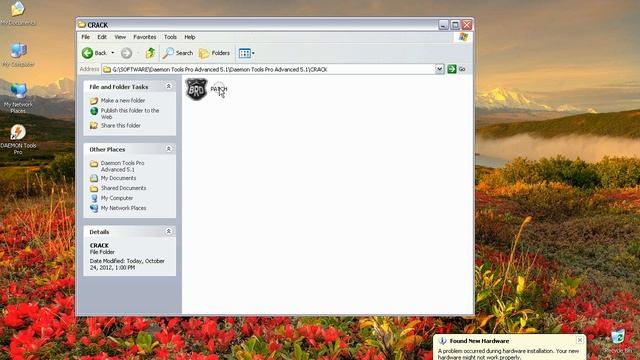
Task: Click the Make a new folder icon
Action: click(94, 100)
